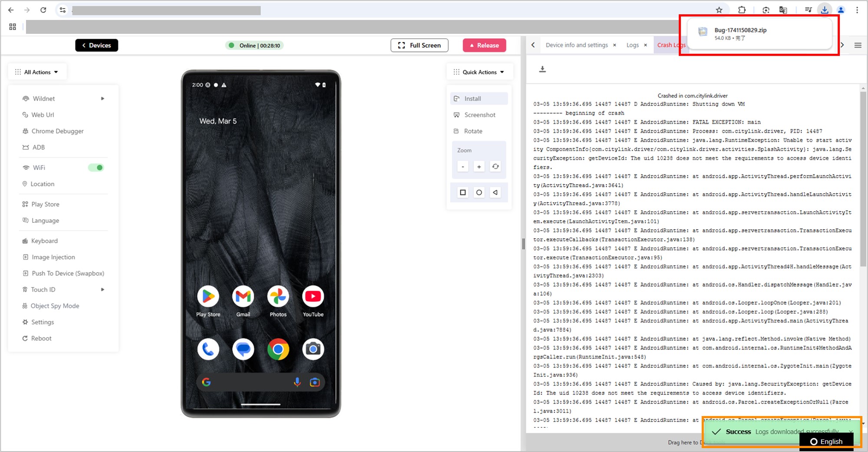The height and width of the screenshot is (452, 868).
Task: Open browser downloads icon
Action: click(x=824, y=10)
